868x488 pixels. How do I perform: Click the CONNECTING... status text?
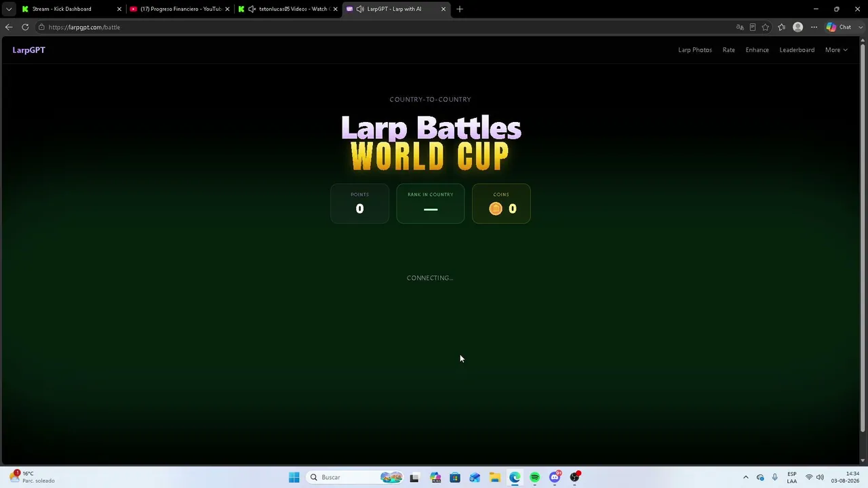430,278
